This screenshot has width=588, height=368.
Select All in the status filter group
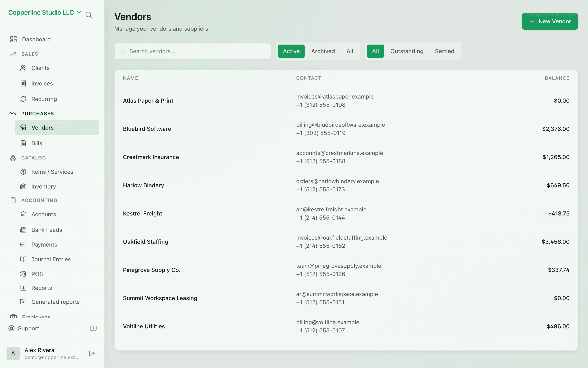coord(350,51)
